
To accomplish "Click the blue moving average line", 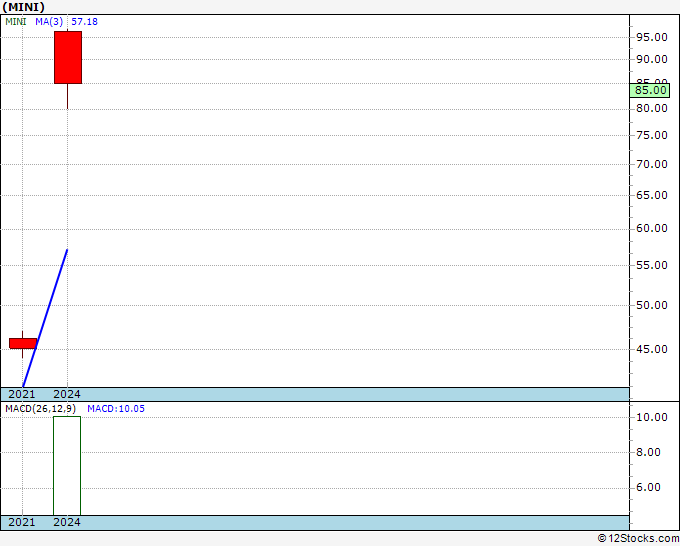I will (x=45, y=318).
